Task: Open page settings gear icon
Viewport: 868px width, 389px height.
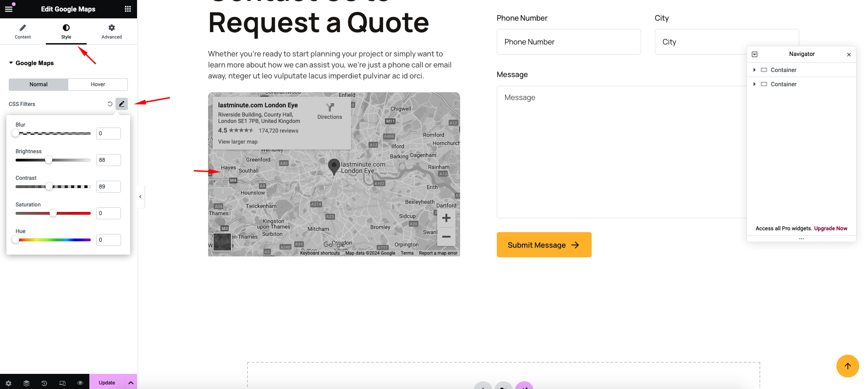Action: tap(9, 383)
